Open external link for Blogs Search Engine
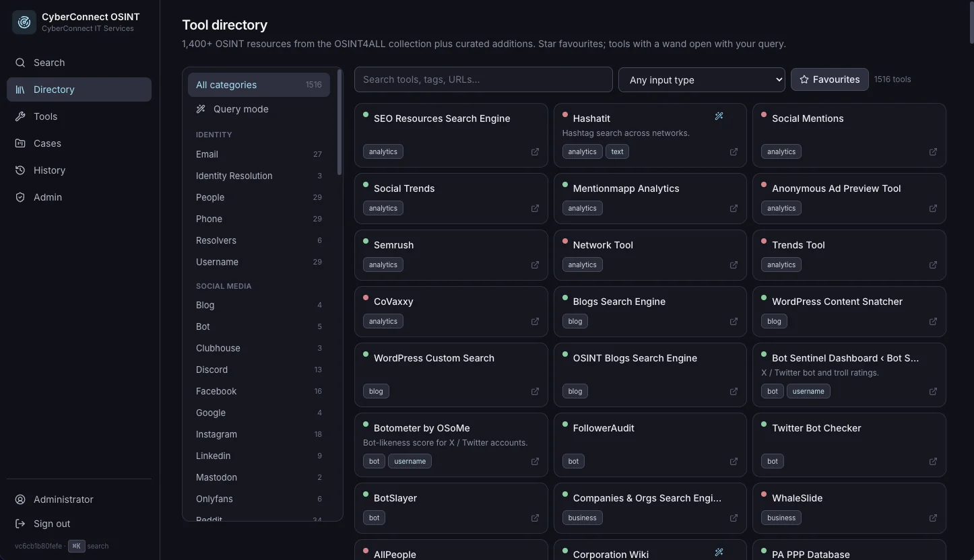This screenshot has height=560, width=974. click(734, 322)
